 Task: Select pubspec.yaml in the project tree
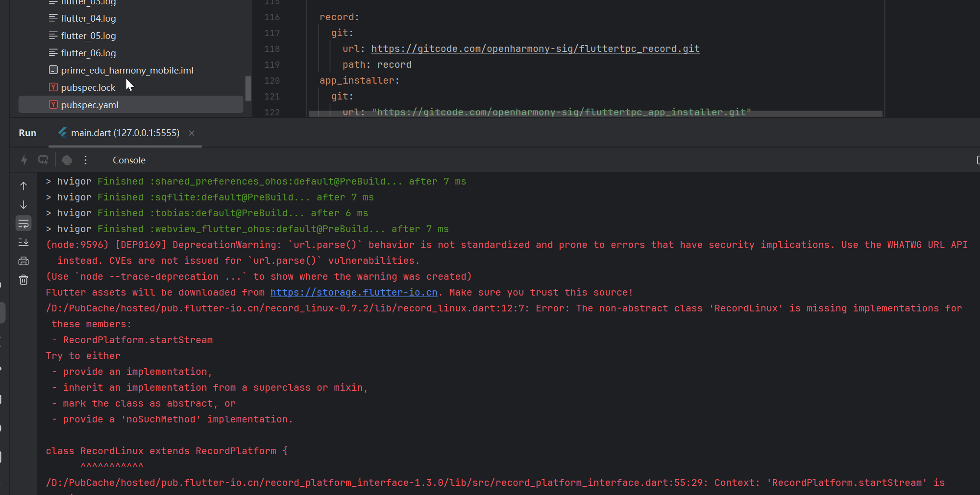[x=90, y=105]
